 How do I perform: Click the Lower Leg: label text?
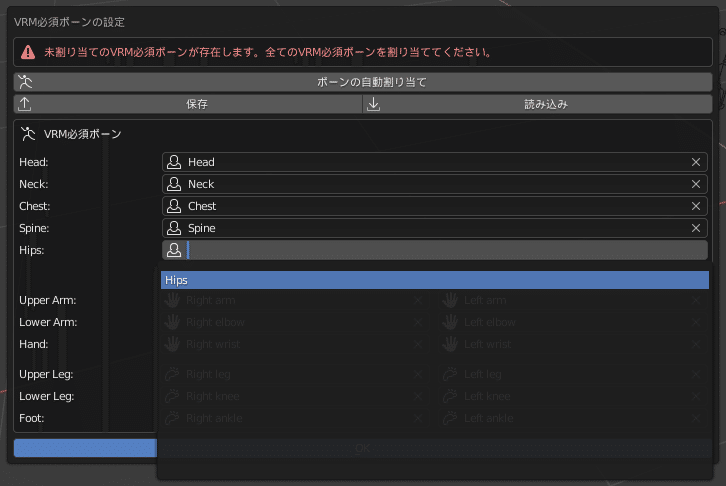pos(47,396)
